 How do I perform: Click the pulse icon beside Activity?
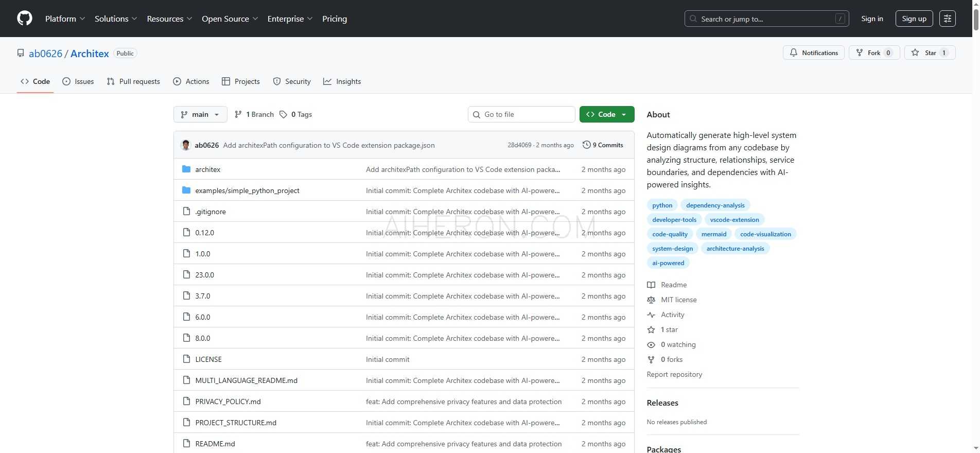tap(651, 315)
